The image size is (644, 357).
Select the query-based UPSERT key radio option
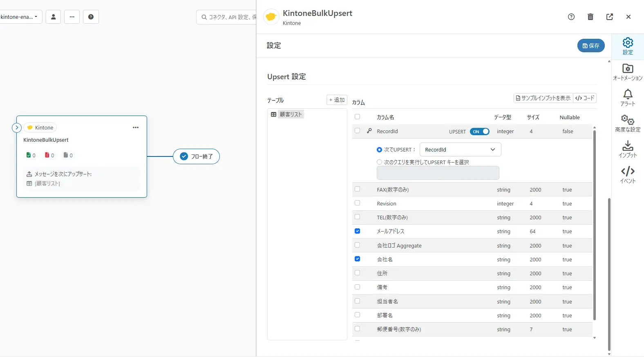pos(379,162)
